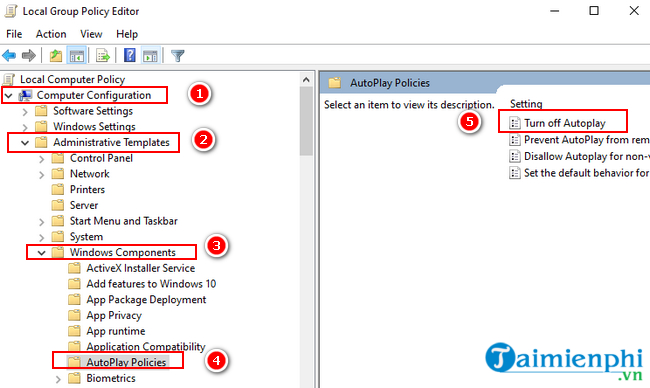The height and width of the screenshot is (388, 650).
Task: Open Help via the question mark icon
Action: pos(130,55)
